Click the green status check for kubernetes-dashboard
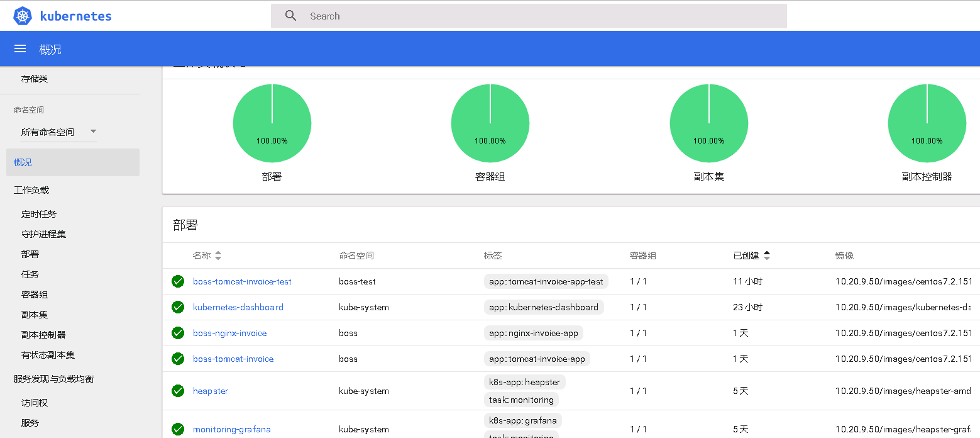Image resolution: width=980 pixels, height=438 pixels. pos(178,307)
